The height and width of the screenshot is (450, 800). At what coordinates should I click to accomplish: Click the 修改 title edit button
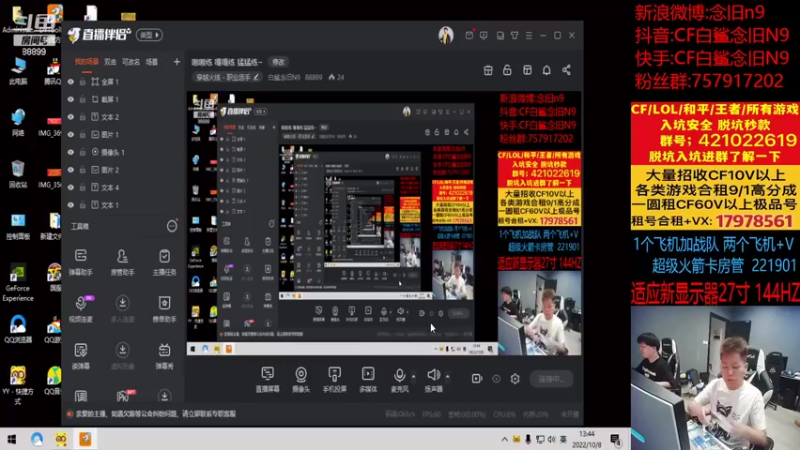279,62
